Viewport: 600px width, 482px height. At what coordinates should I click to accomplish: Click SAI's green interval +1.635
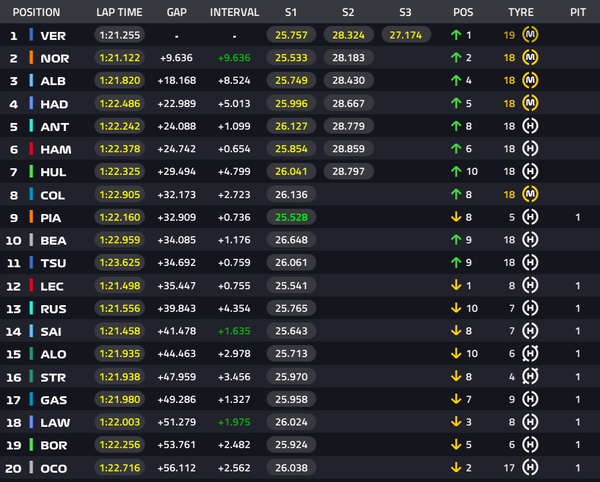pyautogui.click(x=234, y=331)
